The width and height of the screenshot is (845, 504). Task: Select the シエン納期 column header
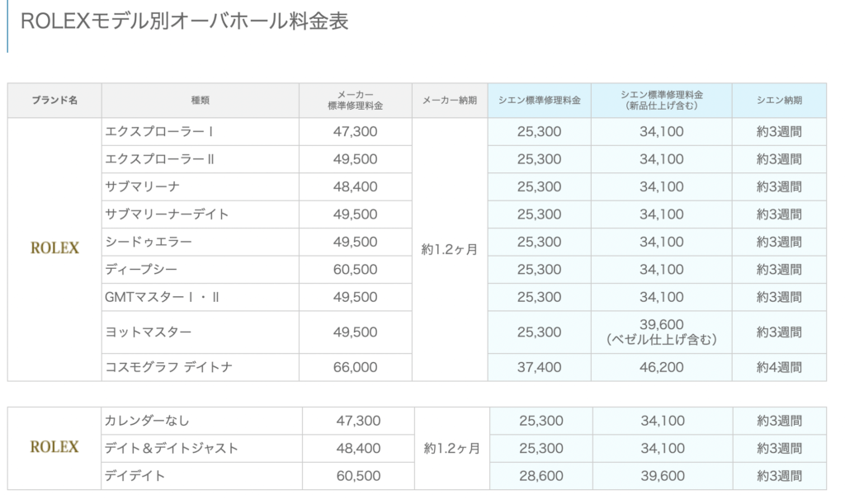(779, 100)
